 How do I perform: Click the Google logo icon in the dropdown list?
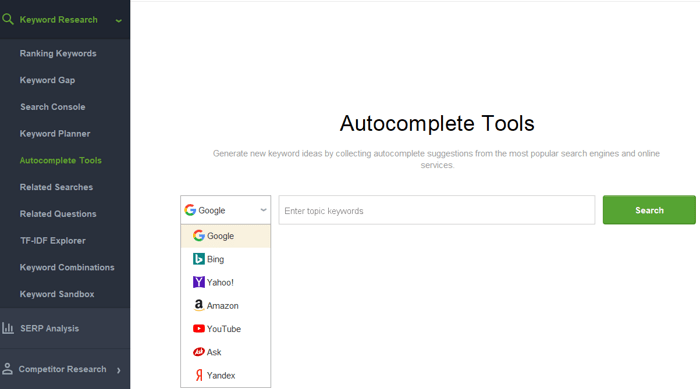tap(199, 235)
